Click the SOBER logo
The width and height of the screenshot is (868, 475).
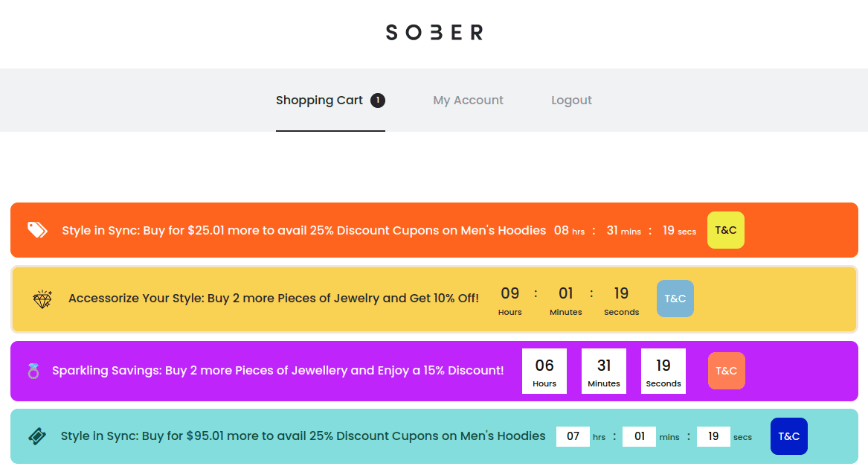point(434,33)
